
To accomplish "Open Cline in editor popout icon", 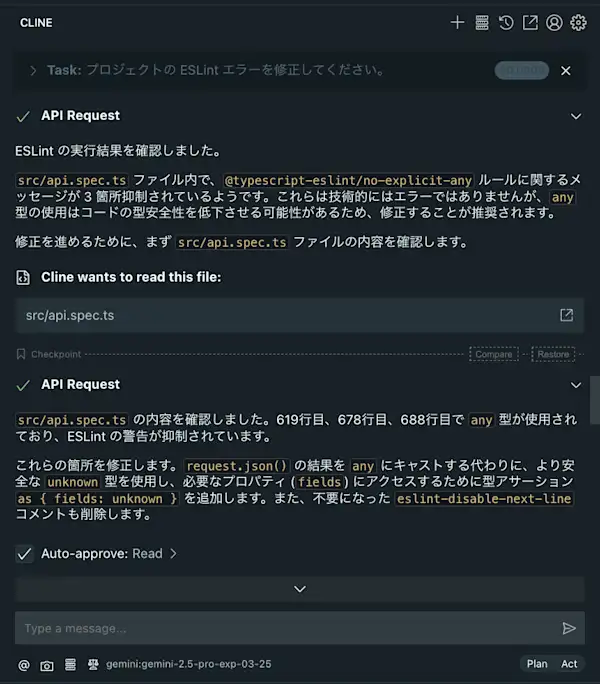I will pos(530,22).
